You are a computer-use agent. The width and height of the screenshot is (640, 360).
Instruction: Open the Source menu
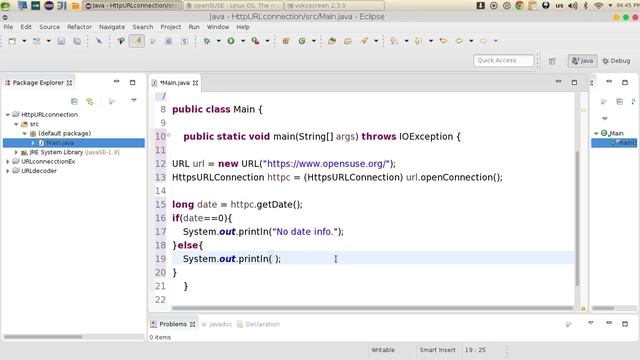point(49,27)
